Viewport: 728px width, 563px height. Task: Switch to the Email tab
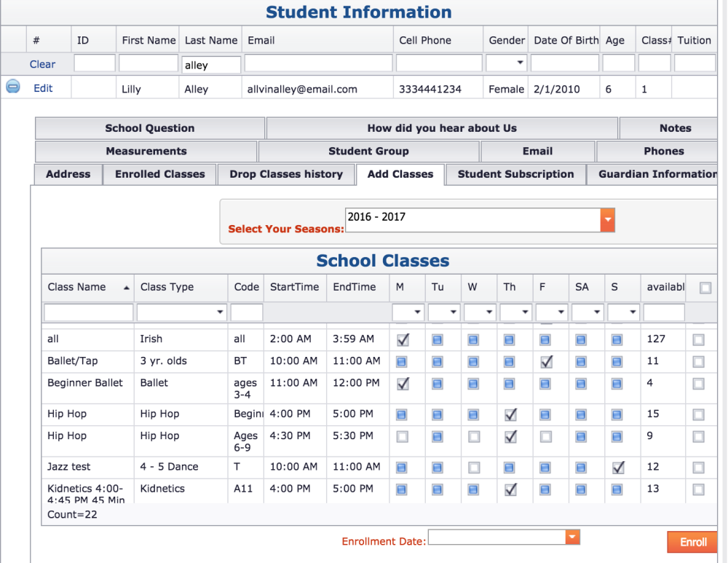(538, 151)
